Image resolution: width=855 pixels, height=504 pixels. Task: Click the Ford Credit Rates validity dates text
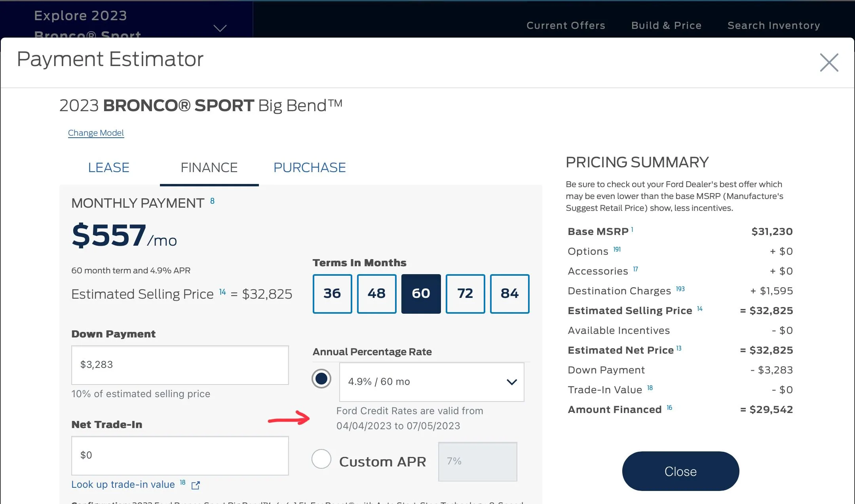[410, 419]
